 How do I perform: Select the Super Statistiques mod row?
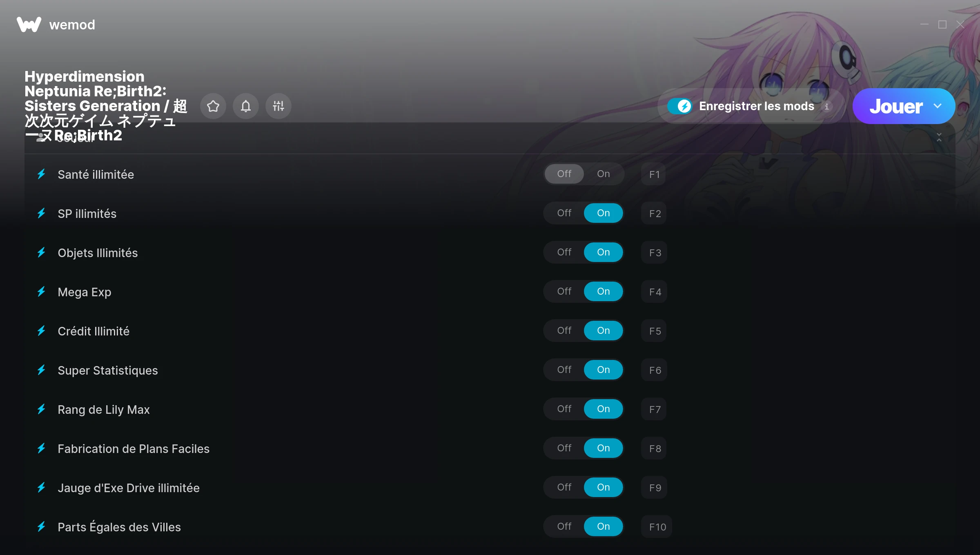[490, 370]
